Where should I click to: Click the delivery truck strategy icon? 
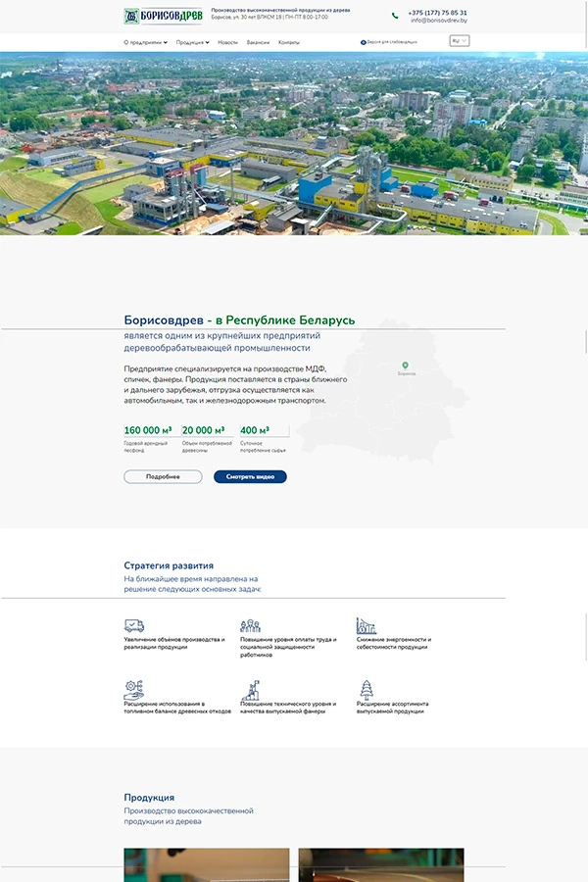click(x=134, y=625)
